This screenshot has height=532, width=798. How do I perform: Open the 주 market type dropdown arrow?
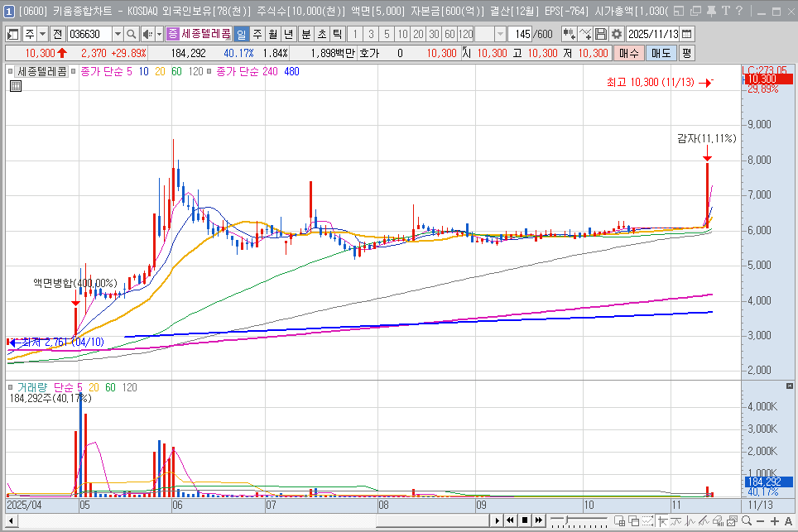(43, 34)
